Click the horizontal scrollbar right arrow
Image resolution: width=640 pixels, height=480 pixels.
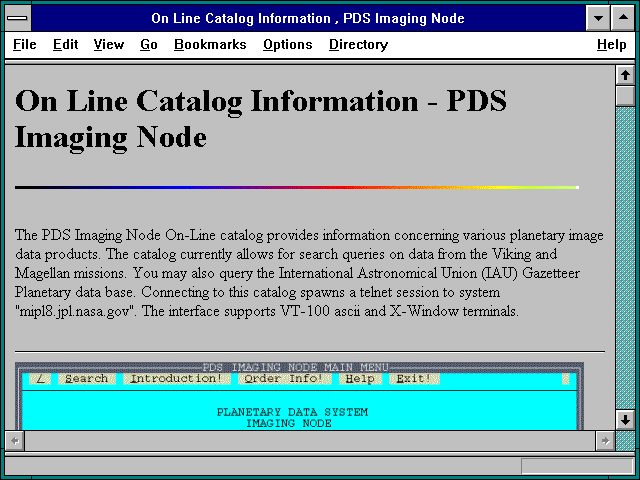[605, 441]
